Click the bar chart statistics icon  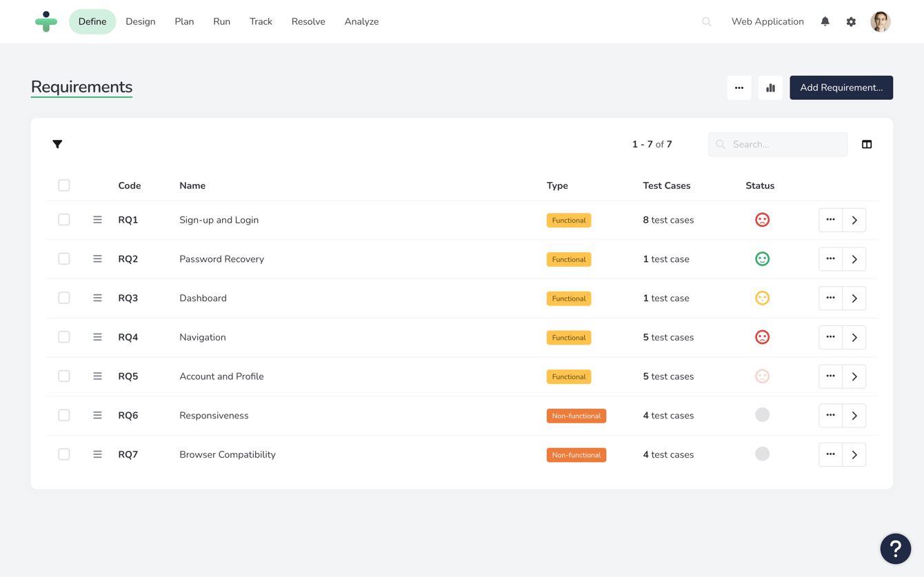point(770,88)
